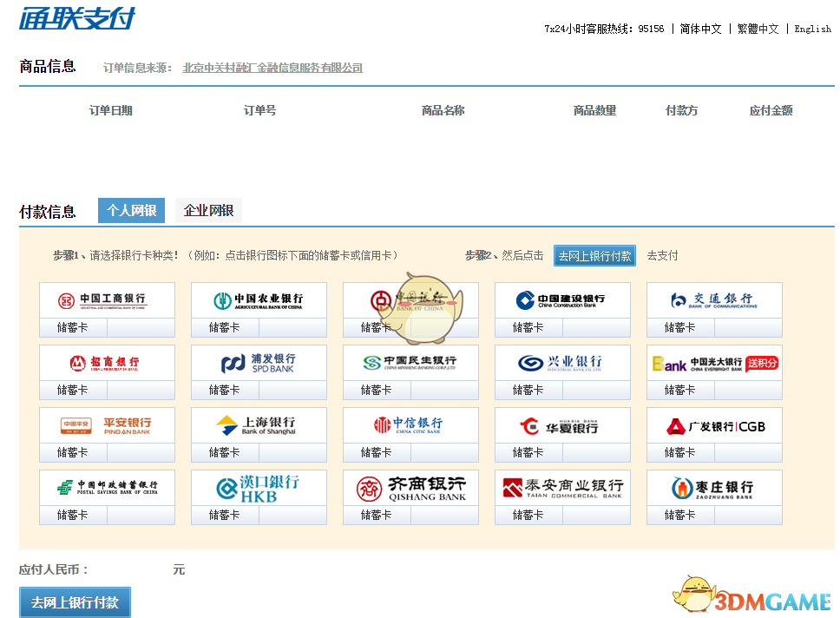Choose 储蓄卡 under 齐商银行
The image size is (840, 618).
click(x=377, y=515)
